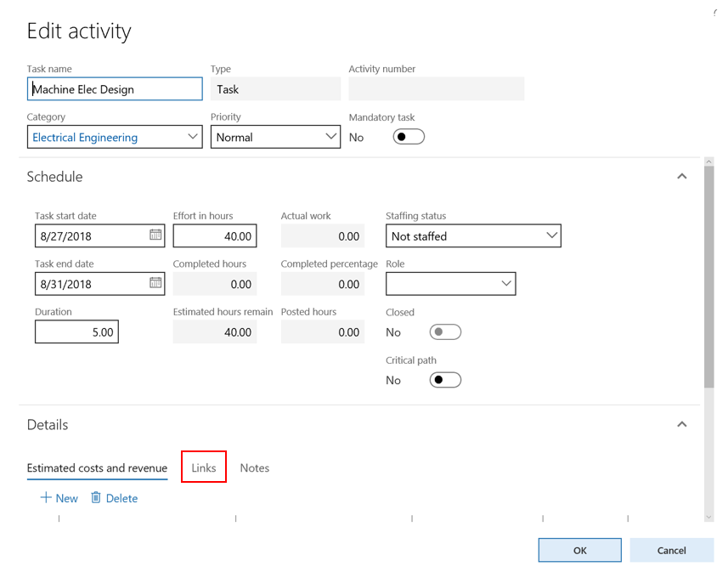Click the plus New icon
728x572 pixels.
46,498
